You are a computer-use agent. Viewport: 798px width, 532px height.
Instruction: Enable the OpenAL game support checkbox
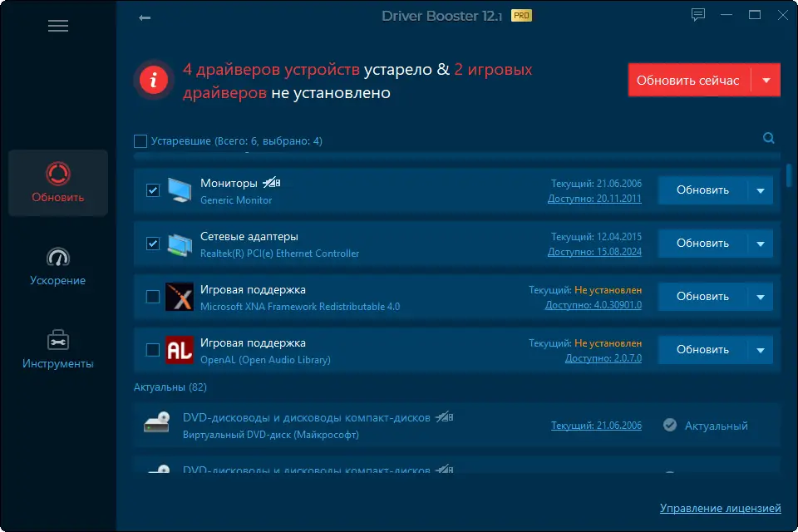coord(152,350)
